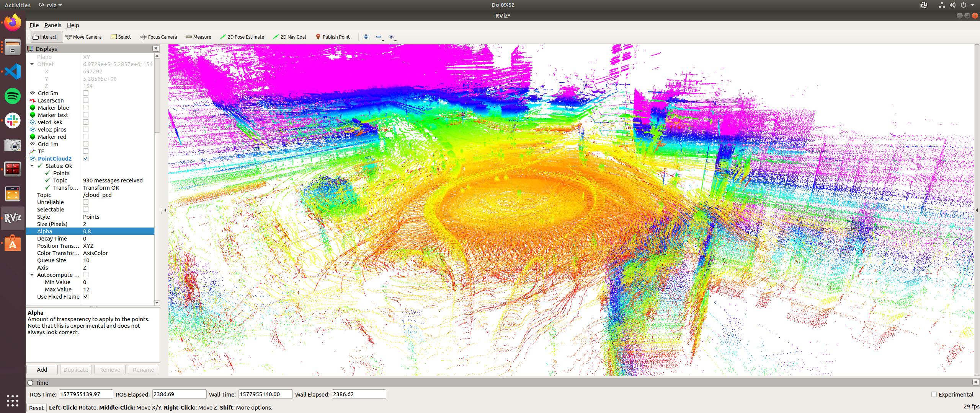The height and width of the screenshot is (413, 980).
Task: Collapse the Autocompute section arrow
Action: click(x=32, y=275)
